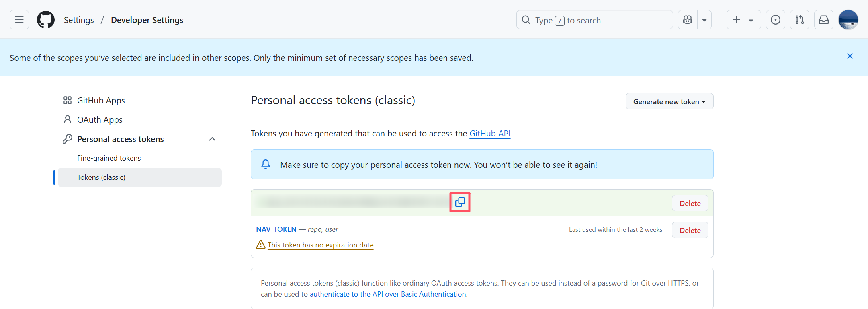Open Fine-grained tokens page
868x309 pixels.
coord(109,158)
